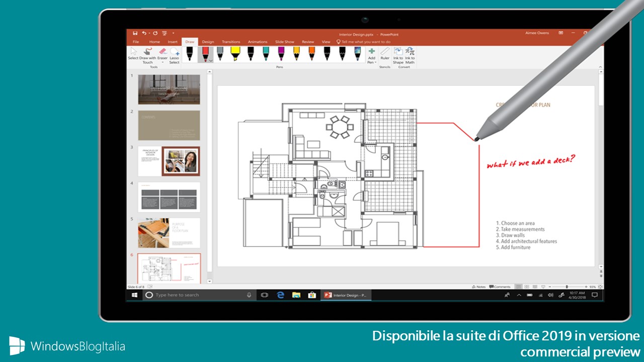The height and width of the screenshot is (362, 644).
Task: Click Add Pen button
Action: pos(371,55)
